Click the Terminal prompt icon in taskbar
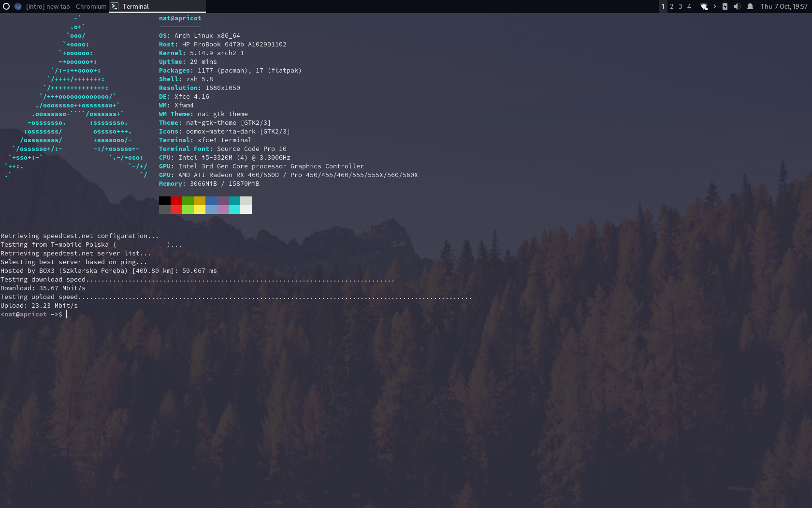Image resolution: width=812 pixels, height=508 pixels. 115,6
